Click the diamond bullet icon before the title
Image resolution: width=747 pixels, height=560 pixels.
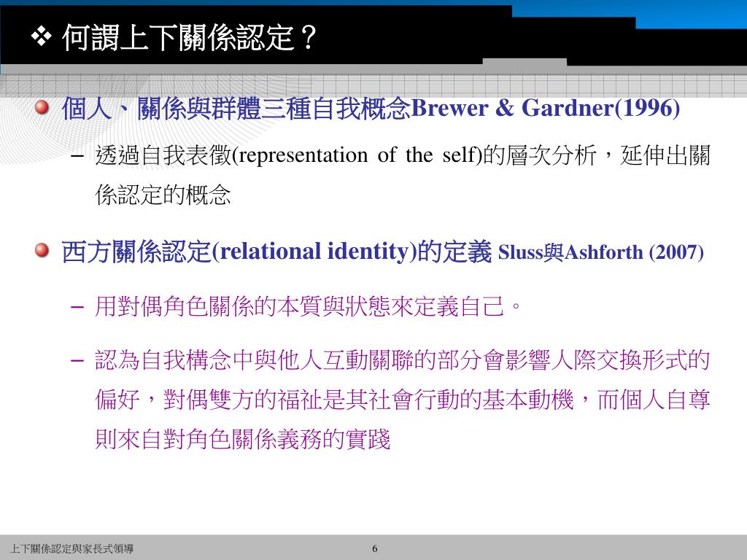tap(42, 37)
